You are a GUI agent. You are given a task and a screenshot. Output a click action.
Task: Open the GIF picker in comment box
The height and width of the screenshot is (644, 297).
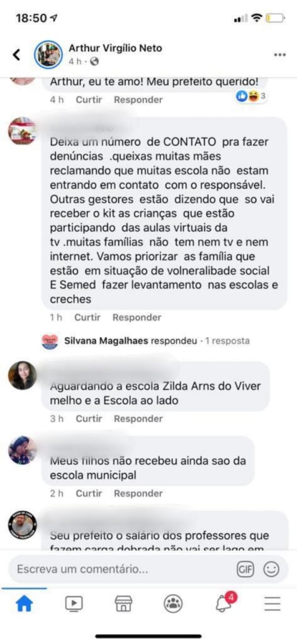245,569
